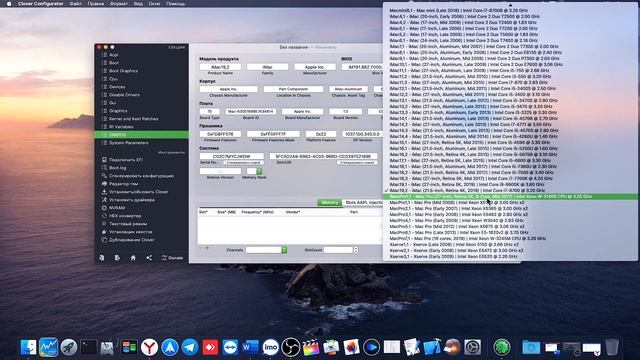Click the Board-ID input field
Screen dimensions: 640x360
pos(251,111)
